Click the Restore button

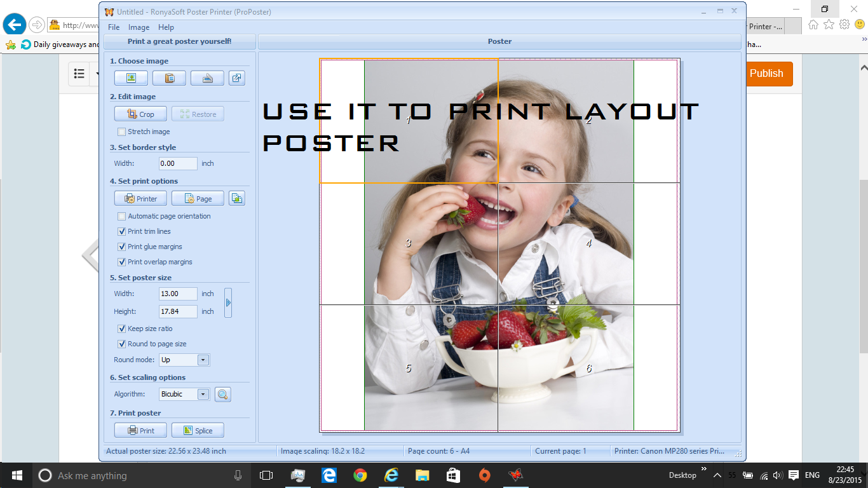click(198, 114)
